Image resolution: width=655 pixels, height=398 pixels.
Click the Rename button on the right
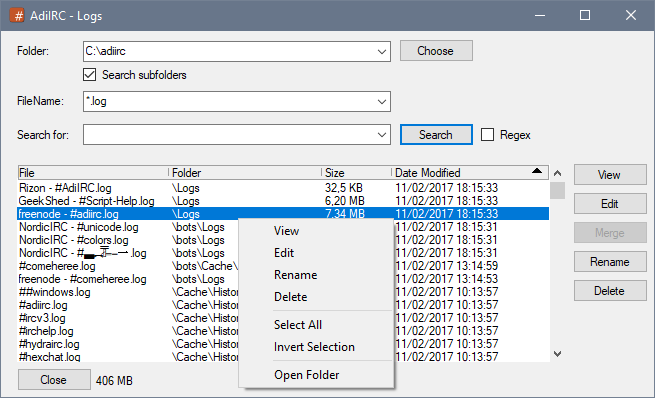610,262
